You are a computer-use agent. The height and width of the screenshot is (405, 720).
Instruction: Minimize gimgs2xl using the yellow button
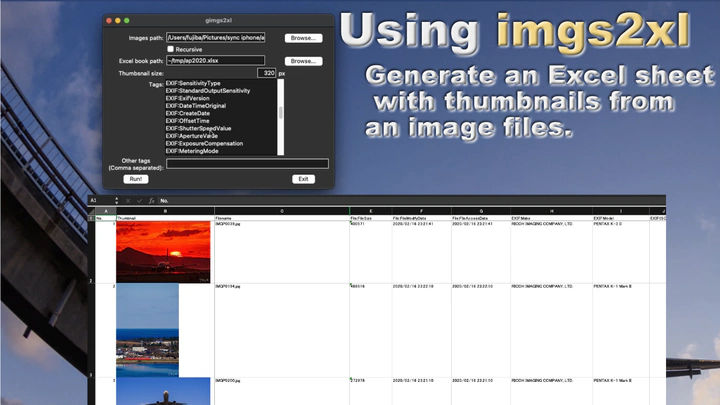coord(118,20)
